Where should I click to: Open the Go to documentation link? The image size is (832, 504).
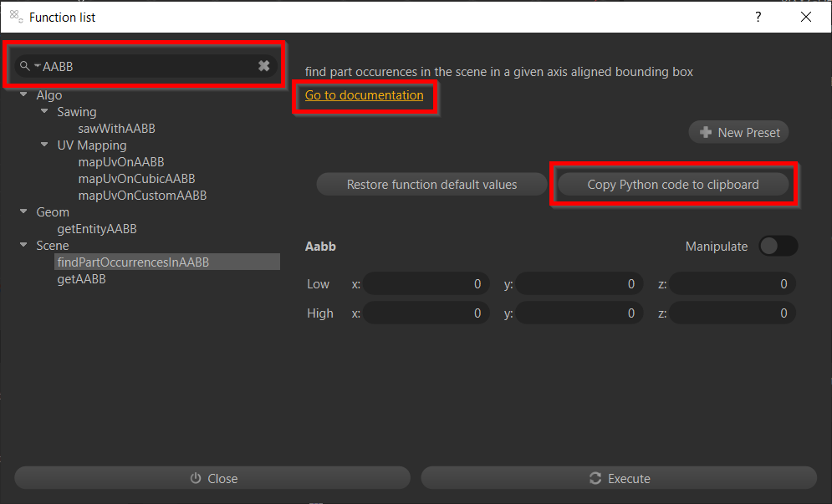tap(365, 95)
